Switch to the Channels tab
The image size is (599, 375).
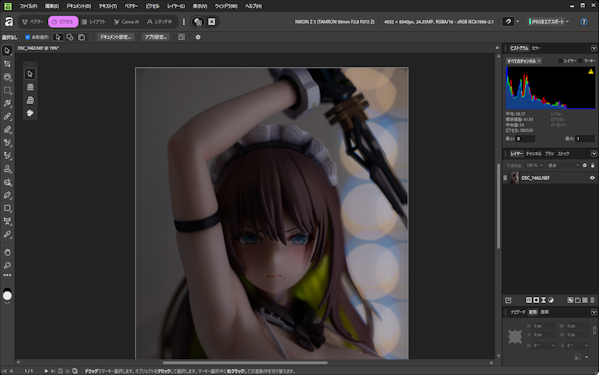(534, 154)
